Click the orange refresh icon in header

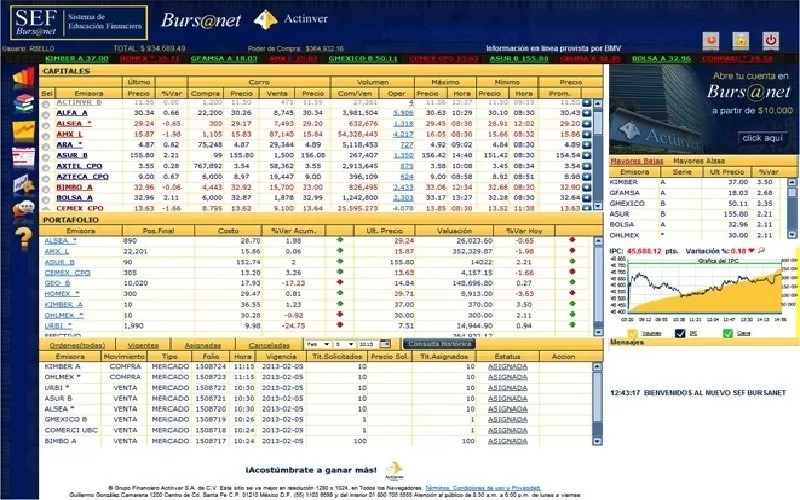click(x=711, y=40)
